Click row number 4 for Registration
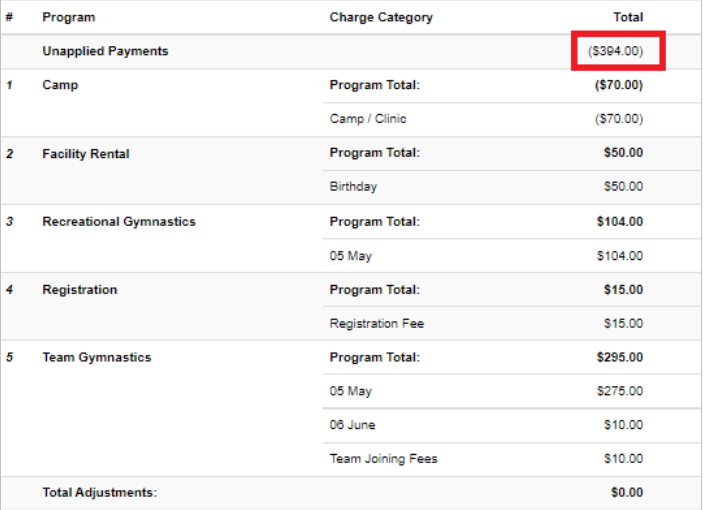Screen dimensions: 704x510 pos(9,290)
